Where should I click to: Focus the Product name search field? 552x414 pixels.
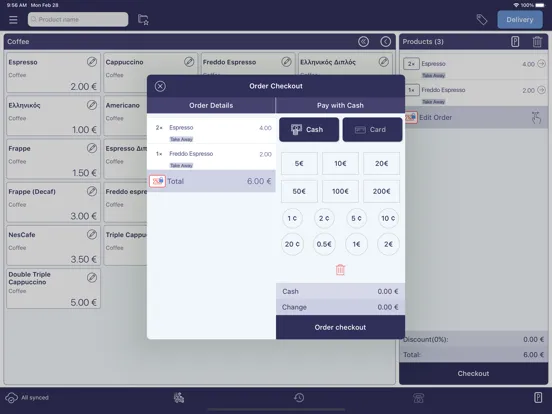[78, 19]
